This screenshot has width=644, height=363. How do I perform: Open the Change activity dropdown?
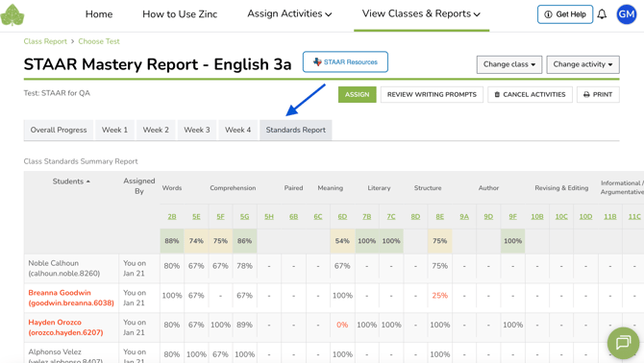[582, 64]
